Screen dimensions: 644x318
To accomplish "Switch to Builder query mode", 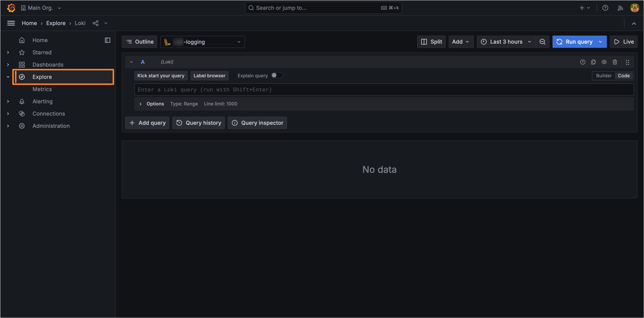I will 604,75.
